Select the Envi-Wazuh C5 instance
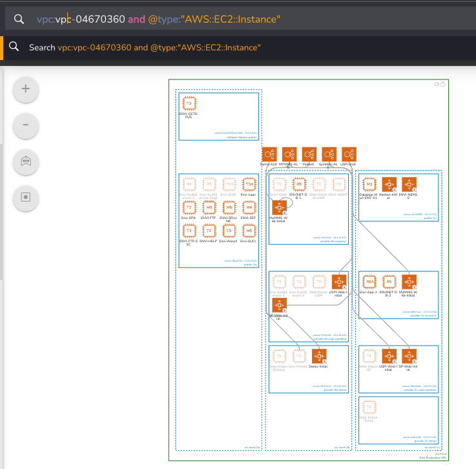This screenshot has height=469, width=476. point(229,231)
